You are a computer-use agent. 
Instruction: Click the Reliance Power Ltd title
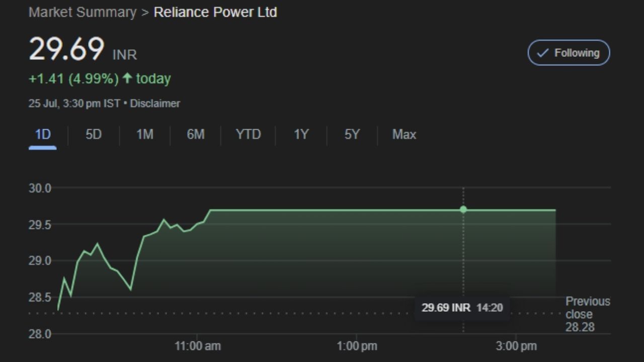click(x=215, y=13)
